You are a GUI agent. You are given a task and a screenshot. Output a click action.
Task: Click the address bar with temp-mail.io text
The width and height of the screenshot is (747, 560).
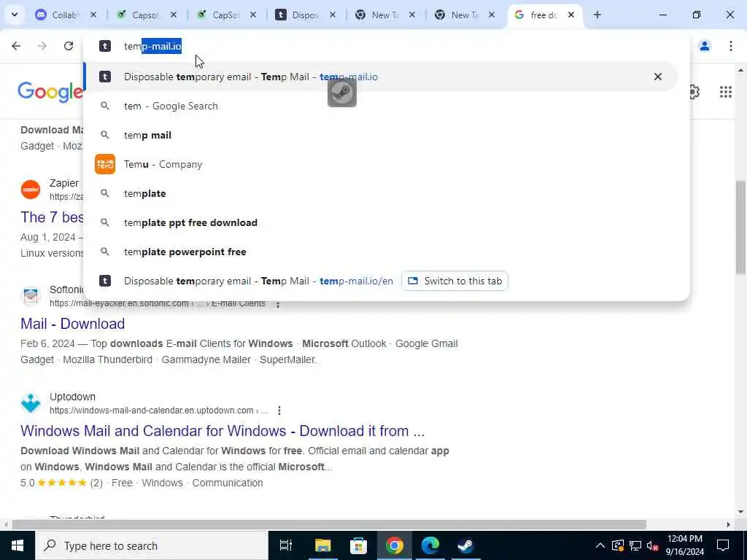pyautogui.click(x=386, y=46)
